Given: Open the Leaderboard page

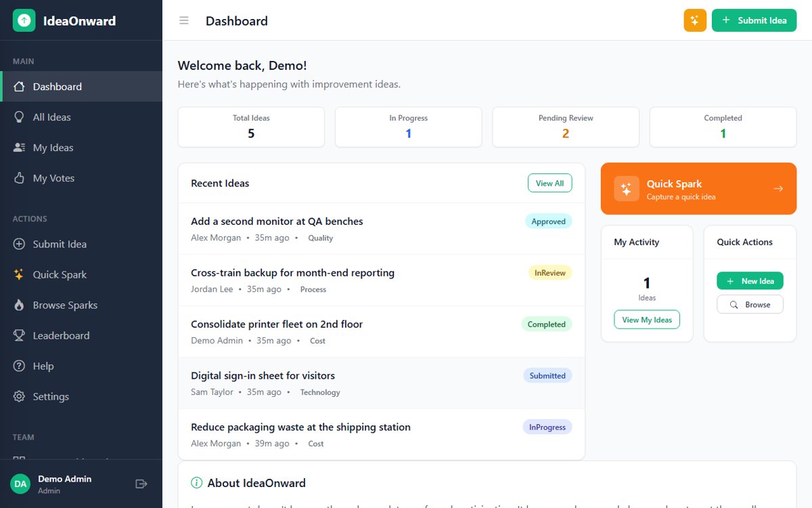Looking at the screenshot, I should click(81, 335).
